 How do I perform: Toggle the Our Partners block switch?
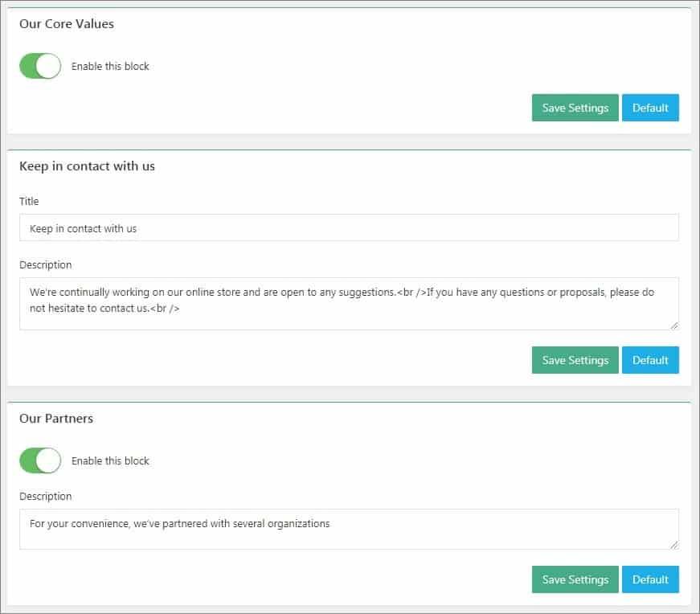point(40,460)
